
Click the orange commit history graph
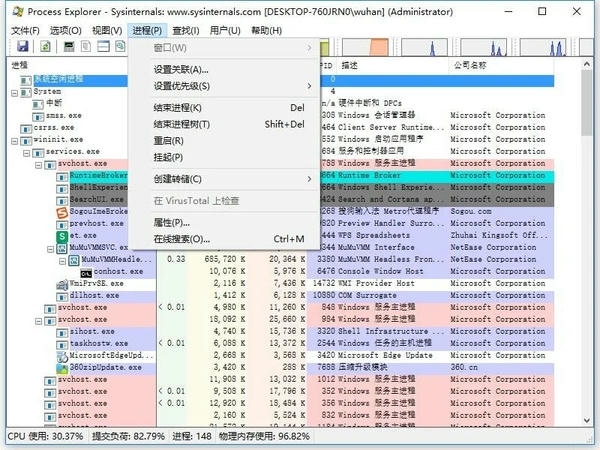(365, 47)
